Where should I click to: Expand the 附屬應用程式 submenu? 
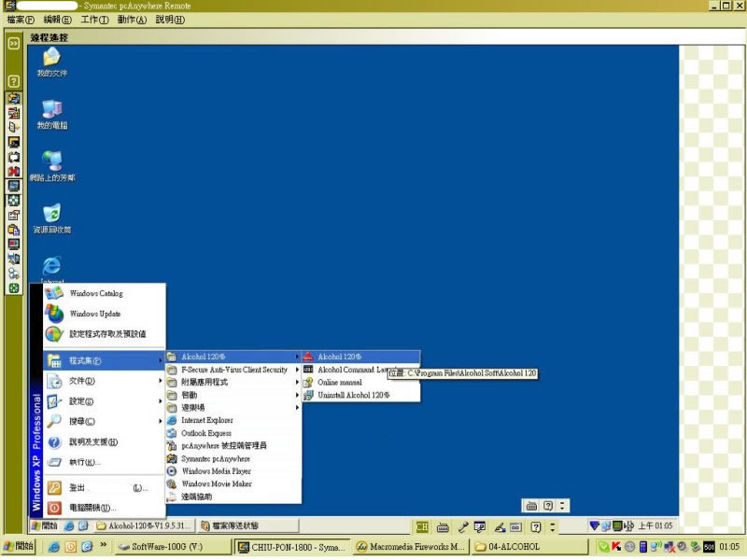click(233, 383)
